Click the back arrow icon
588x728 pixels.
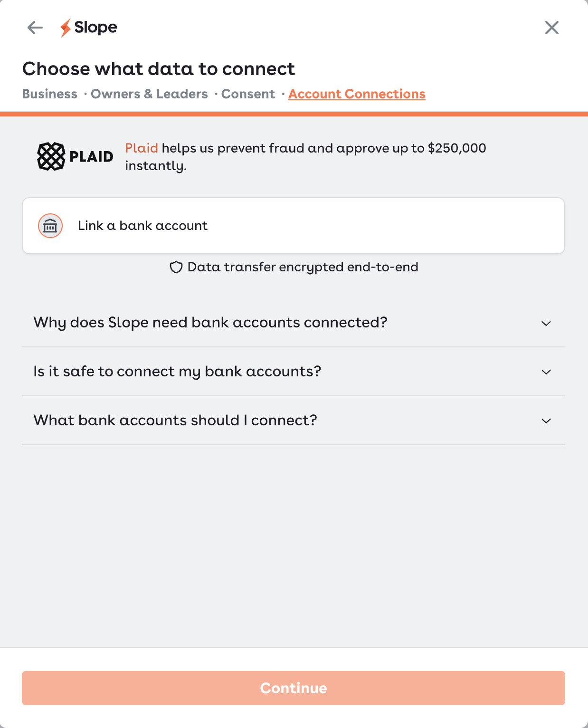(x=35, y=28)
